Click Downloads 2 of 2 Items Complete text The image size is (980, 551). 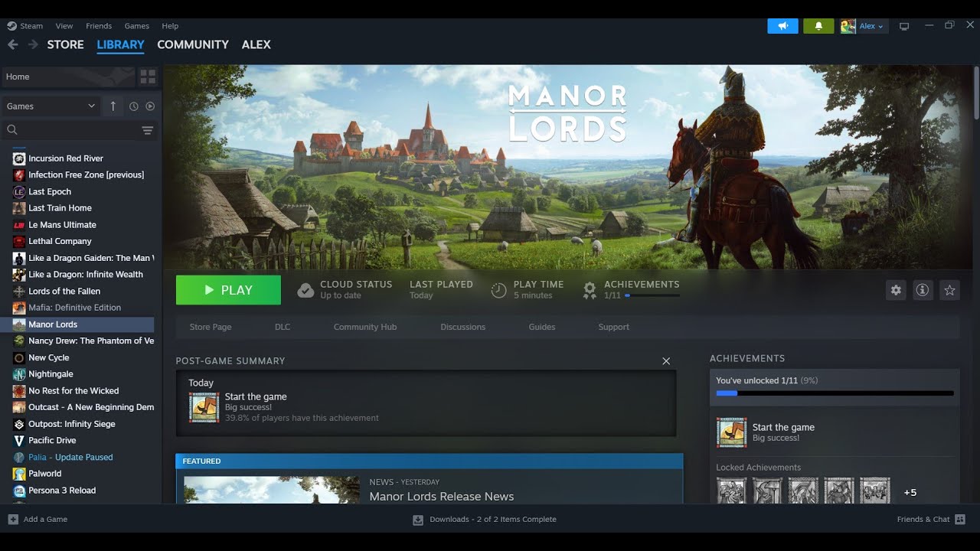493,519
